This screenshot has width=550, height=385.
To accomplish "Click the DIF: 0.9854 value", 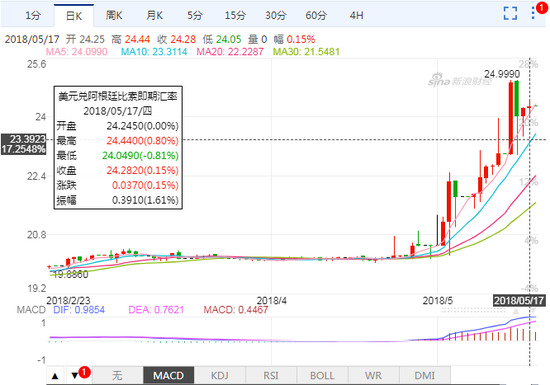I will click(79, 310).
